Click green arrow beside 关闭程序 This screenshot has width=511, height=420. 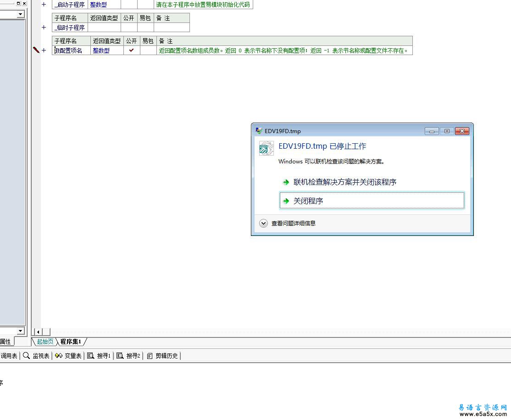(286, 201)
